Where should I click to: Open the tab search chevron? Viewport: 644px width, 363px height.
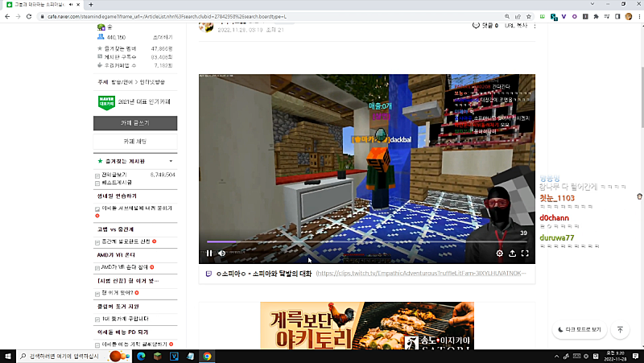pos(592,4)
